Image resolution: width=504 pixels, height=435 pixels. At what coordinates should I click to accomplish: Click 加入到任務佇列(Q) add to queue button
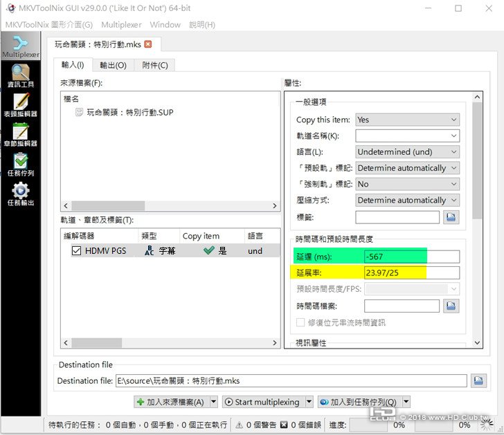point(360,402)
